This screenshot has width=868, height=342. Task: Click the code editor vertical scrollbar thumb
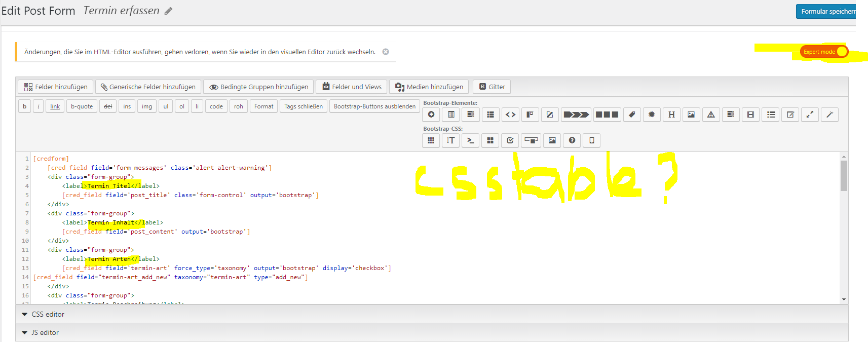pyautogui.click(x=844, y=176)
